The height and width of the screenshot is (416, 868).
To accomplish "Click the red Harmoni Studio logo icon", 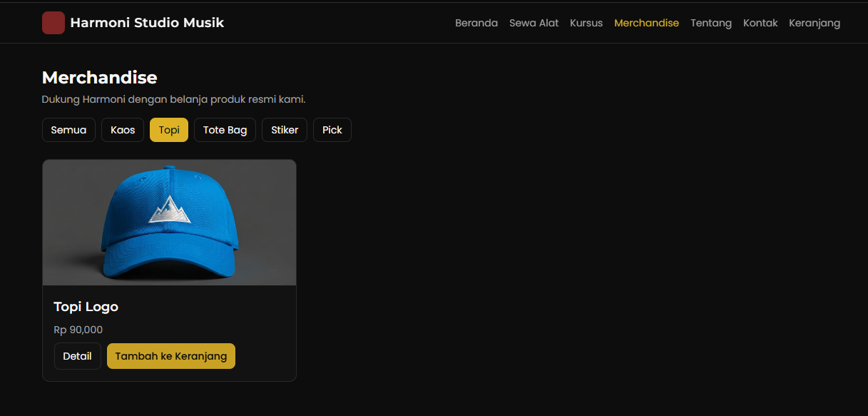I will [x=53, y=23].
